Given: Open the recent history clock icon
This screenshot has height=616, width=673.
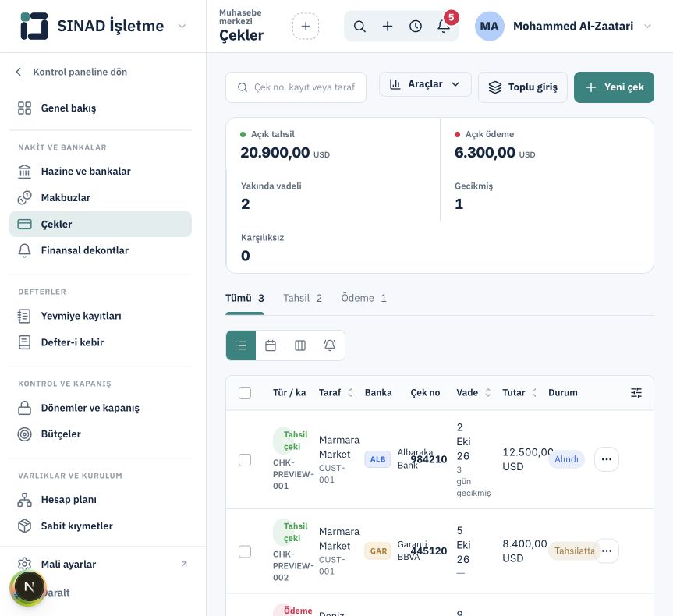Looking at the screenshot, I should [x=416, y=27].
